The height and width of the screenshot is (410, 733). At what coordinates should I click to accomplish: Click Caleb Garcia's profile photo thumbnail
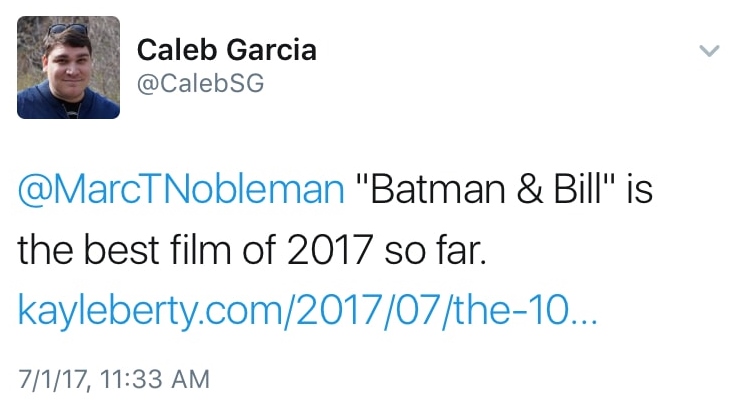[x=68, y=67]
